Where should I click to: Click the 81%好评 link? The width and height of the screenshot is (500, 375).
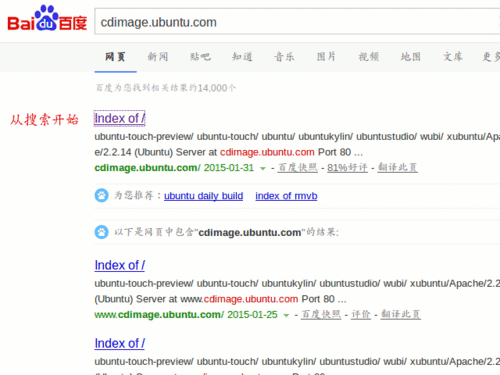click(x=347, y=167)
